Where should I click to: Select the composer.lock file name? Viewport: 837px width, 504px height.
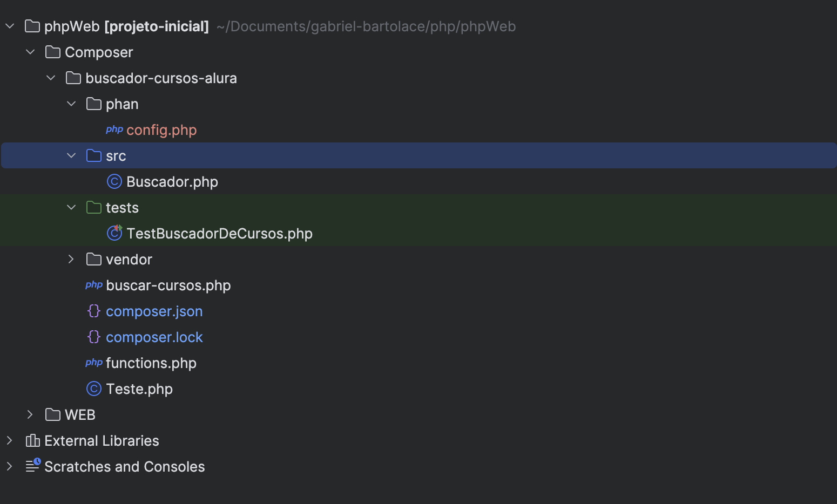[x=154, y=337]
